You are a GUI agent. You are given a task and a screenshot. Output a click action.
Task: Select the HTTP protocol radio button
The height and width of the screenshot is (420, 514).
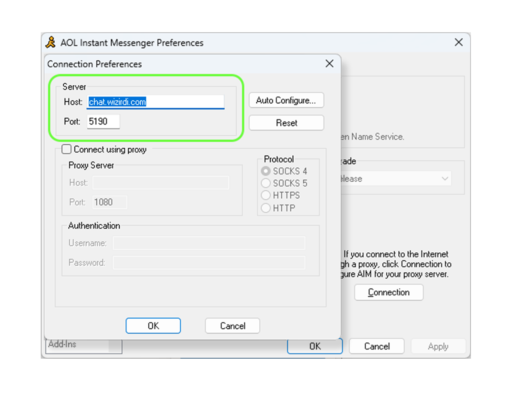pyautogui.click(x=266, y=208)
